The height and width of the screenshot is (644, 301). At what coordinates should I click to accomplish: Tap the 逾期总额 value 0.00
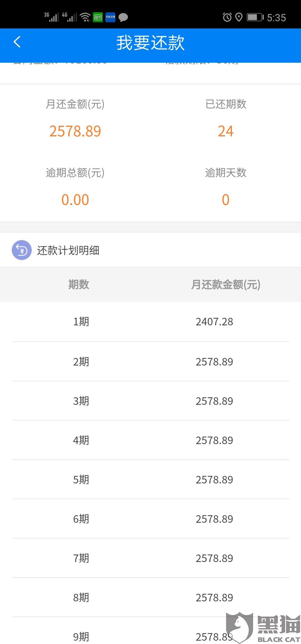pos(75,200)
